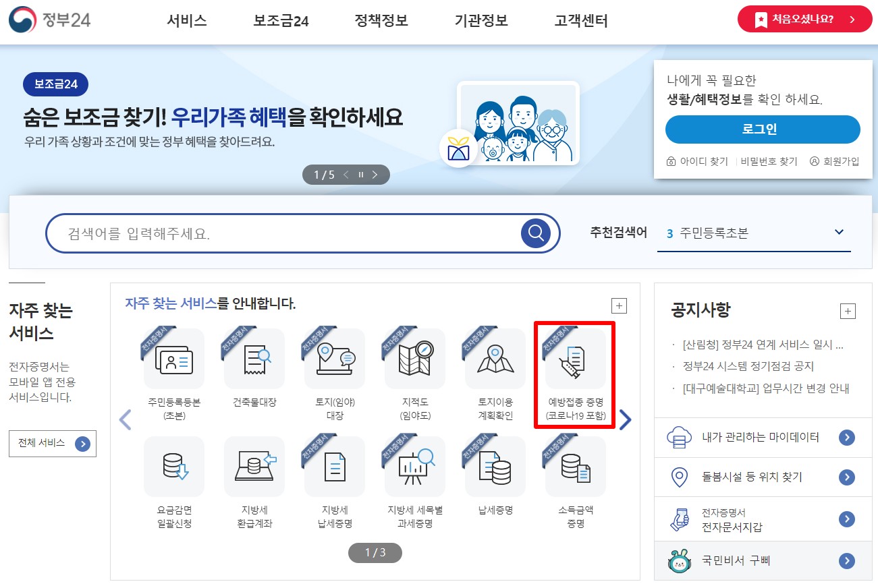
Task: Click the 로그인 button
Action: tap(762, 129)
